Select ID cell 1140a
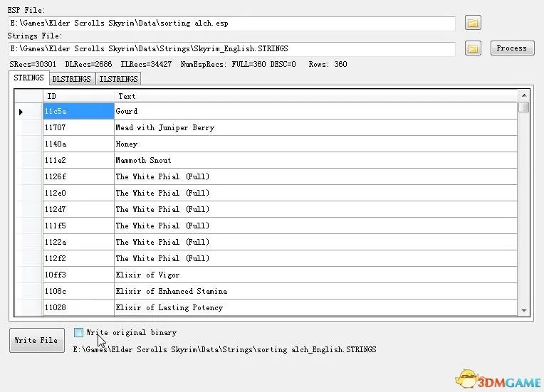This screenshot has width=544, height=392. click(79, 144)
